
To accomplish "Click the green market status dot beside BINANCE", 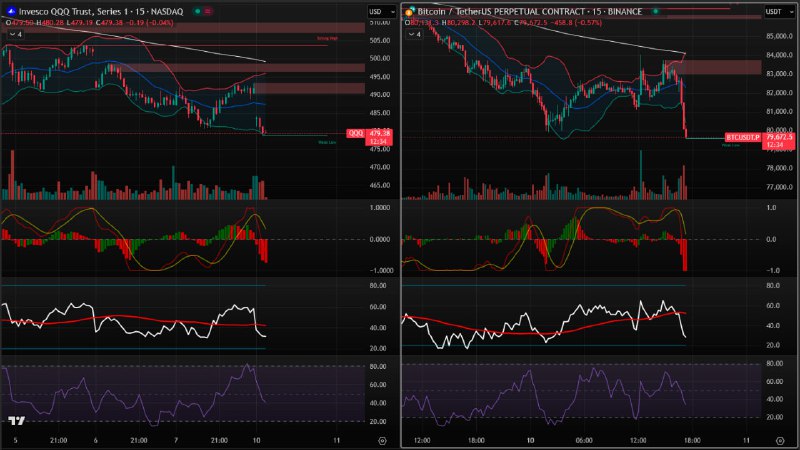I will [x=656, y=11].
